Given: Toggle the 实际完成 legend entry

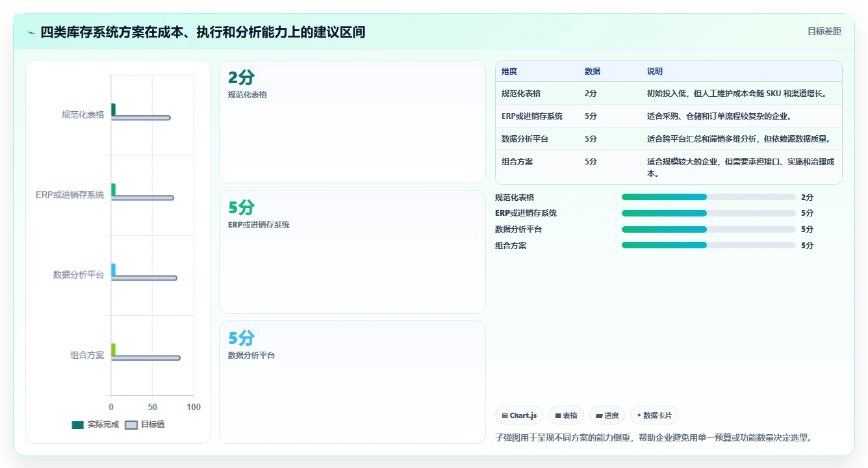Looking at the screenshot, I should pos(96,424).
